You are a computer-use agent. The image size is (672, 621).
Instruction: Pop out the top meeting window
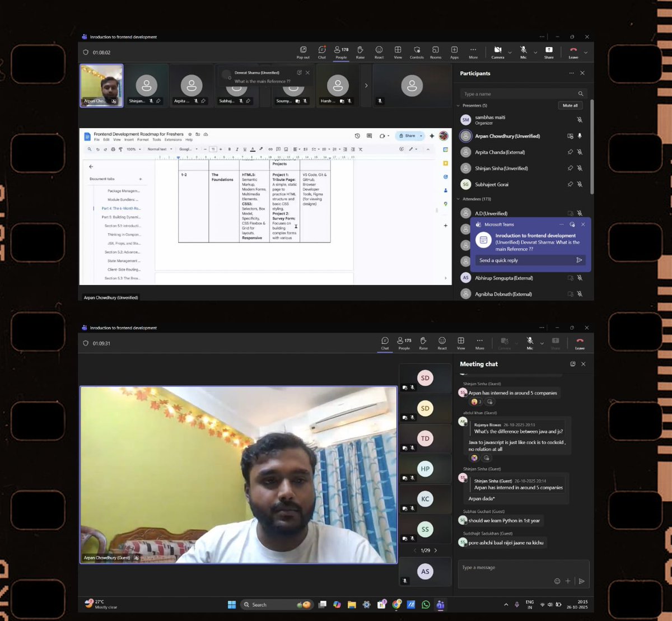click(x=303, y=52)
